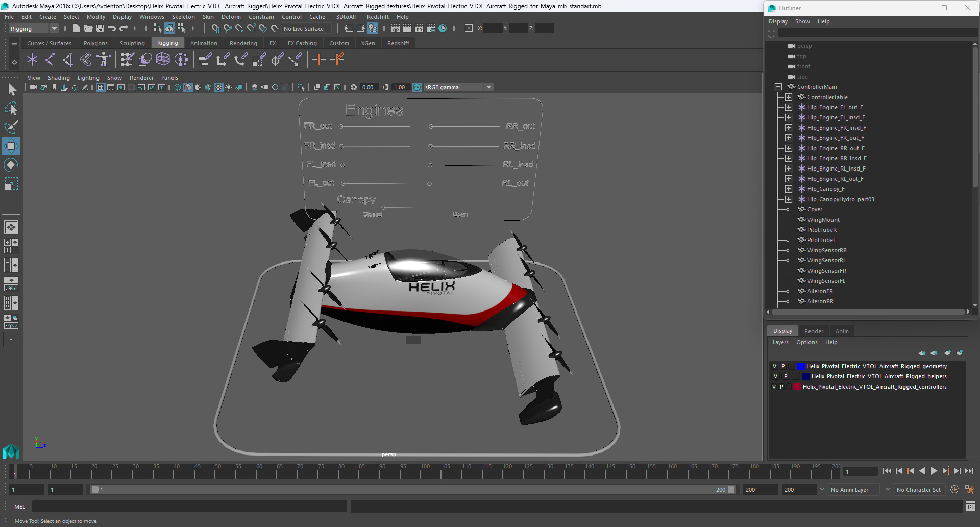The image size is (980, 527).
Task: Click the Auto keyframe toggle icon
Action: 954,490
